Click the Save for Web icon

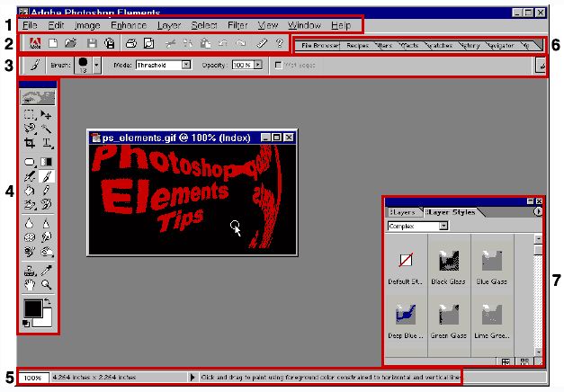[x=110, y=43]
